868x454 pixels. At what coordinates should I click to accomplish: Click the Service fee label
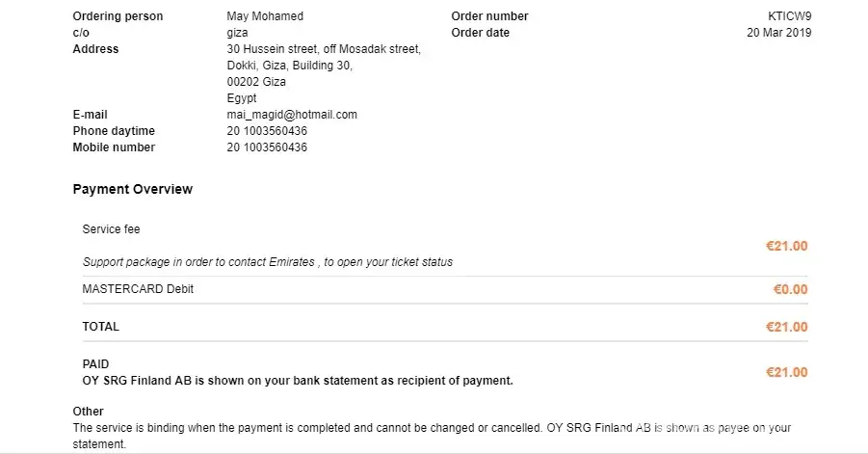(x=112, y=229)
